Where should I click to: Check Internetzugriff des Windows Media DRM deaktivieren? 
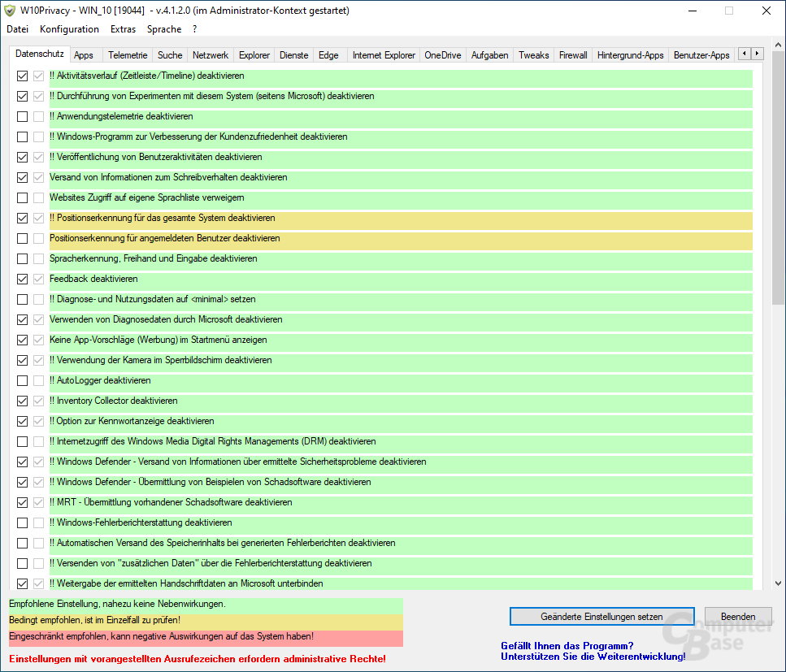22,441
